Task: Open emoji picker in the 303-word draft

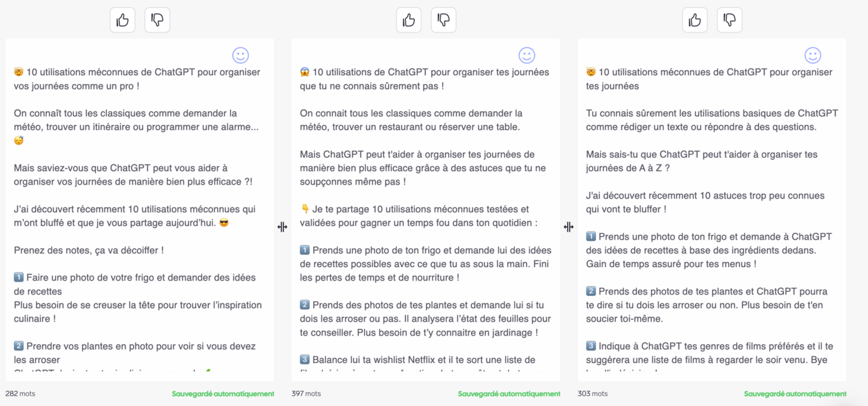Action: coord(813,55)
